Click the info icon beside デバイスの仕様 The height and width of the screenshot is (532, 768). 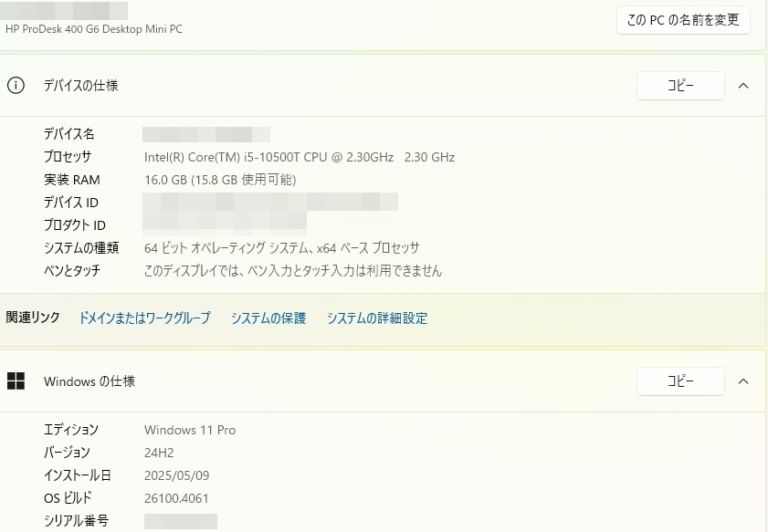[x=16, y=86]
